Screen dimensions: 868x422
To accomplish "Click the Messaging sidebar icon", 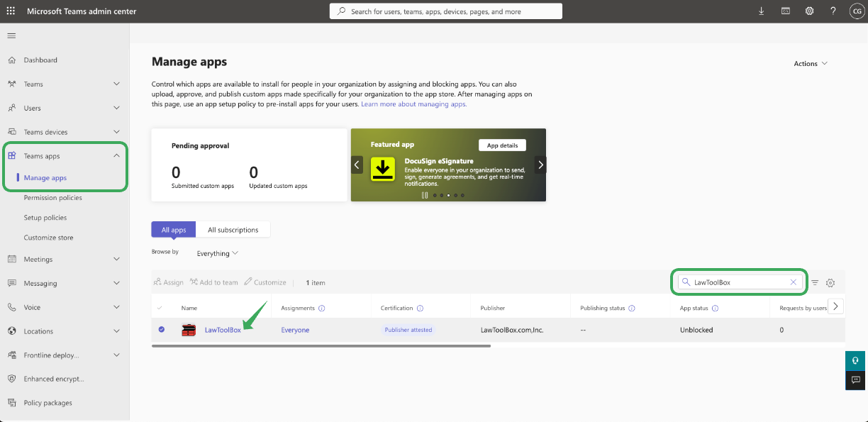I will [x=11, y=283].
